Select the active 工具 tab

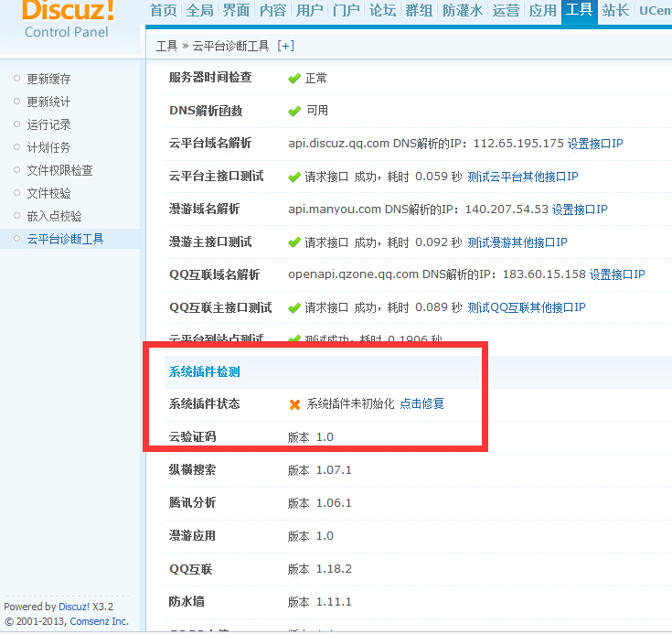click(x=580, y=11)
